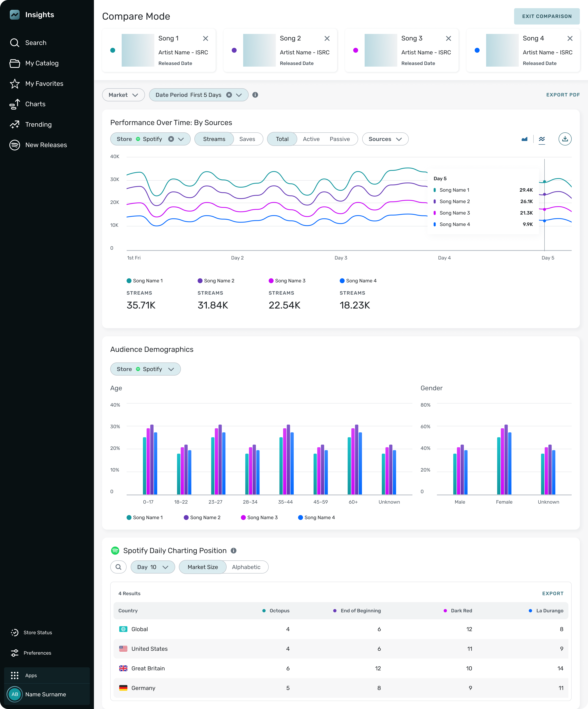
Task: Click the Exit Comparison button
Action: click(x=547, y=16)
